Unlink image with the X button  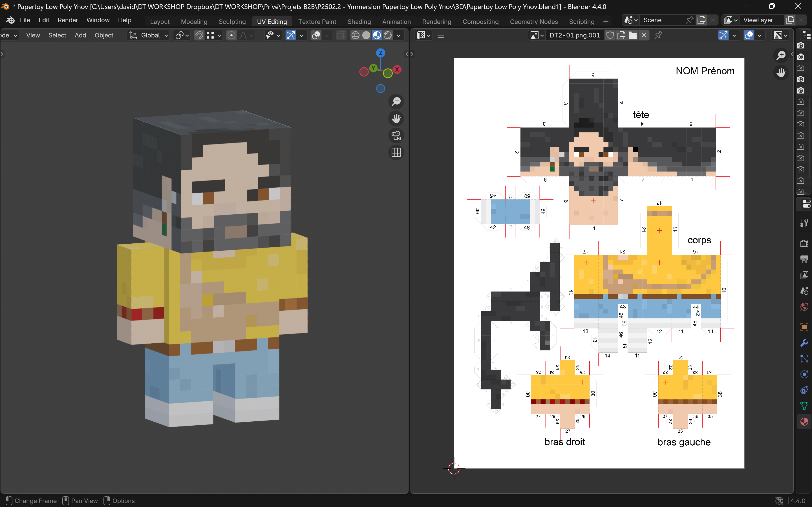pos(644,35)
